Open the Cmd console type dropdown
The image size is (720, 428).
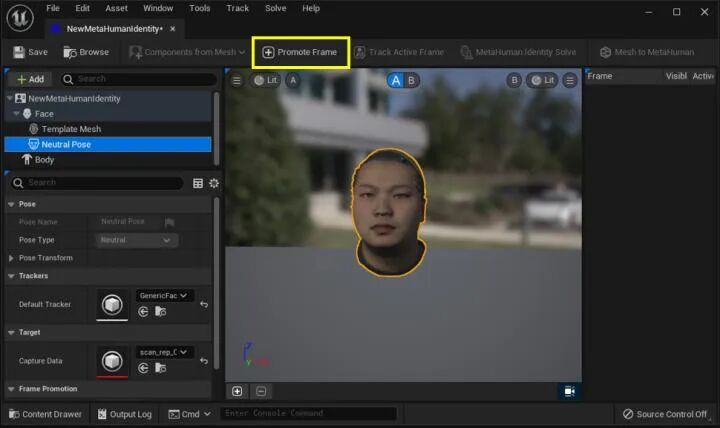point(189,414)
